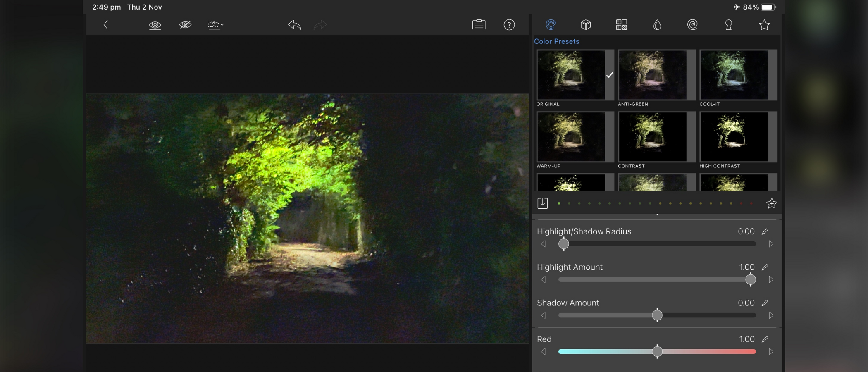Edit Highlight Amount value with pencil
The height and width of the screenshot is (372, 868).
coord(765,267)
